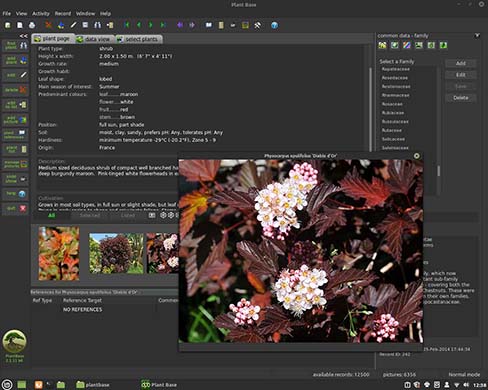
Task: Click the Edit button in the family panel
Action: [461, 75]
